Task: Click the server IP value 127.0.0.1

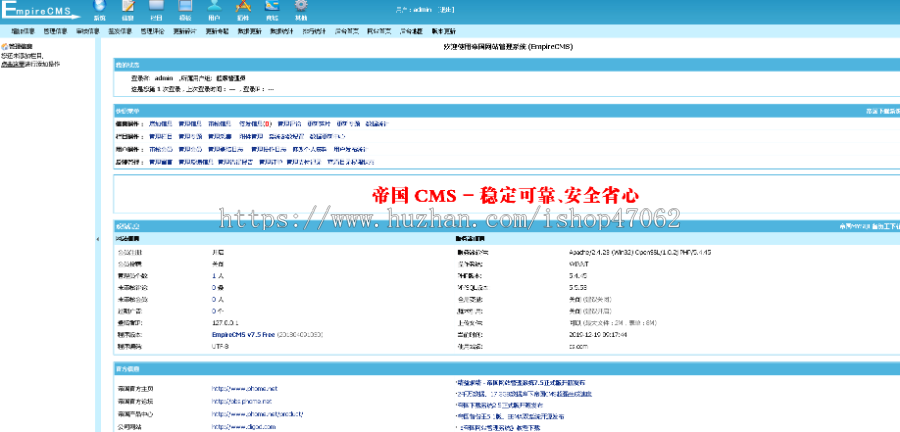Action: [225, 322]
